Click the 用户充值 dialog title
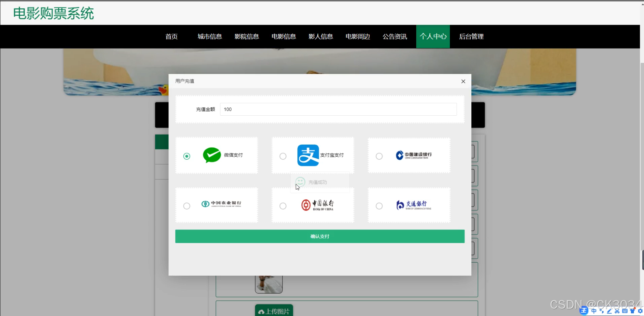 coord(185,81)
